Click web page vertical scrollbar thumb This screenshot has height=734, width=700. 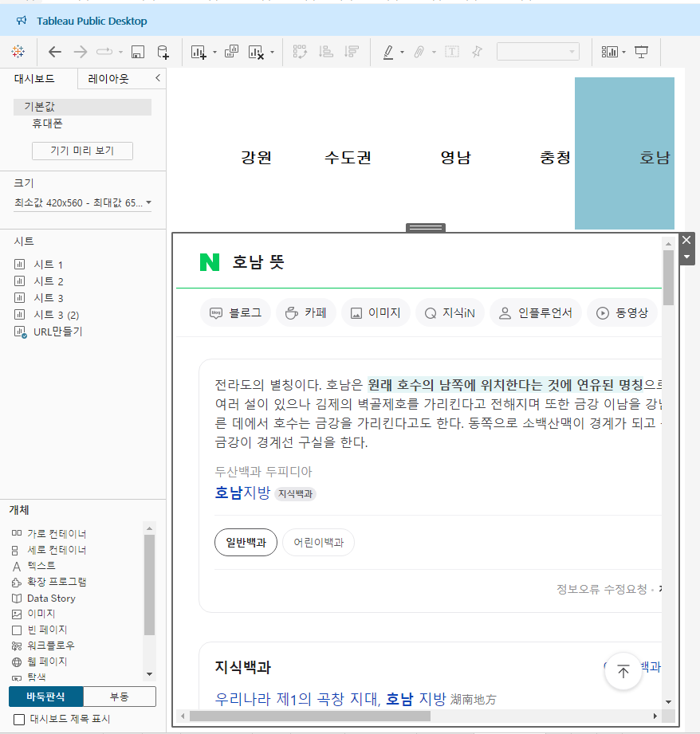(x=668, y=277)
